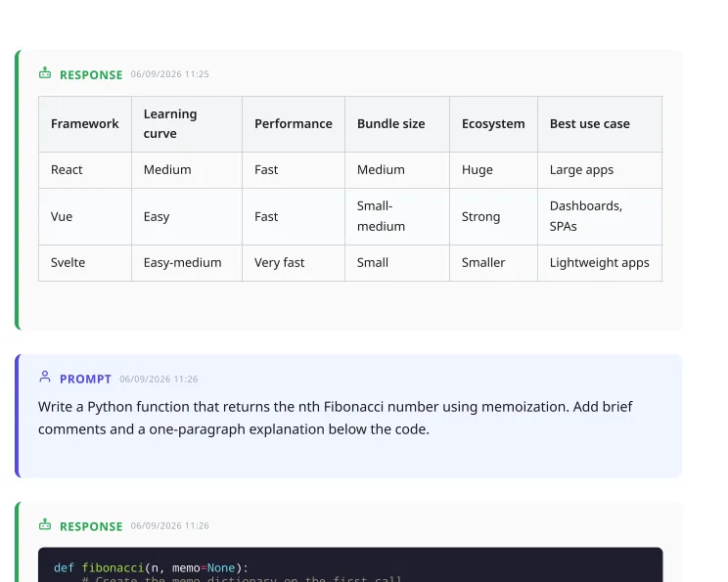
Task: Click the Fibonacci prompt message text
Action: (335, 418)
